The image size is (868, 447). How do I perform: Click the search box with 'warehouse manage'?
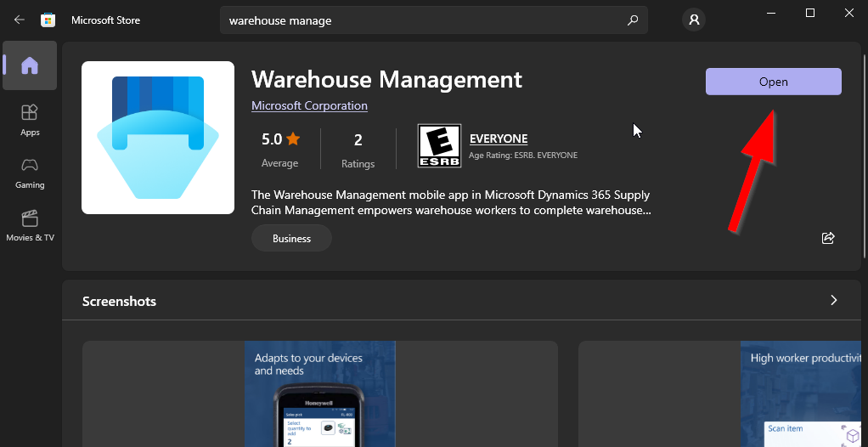[x=433, y=20]
